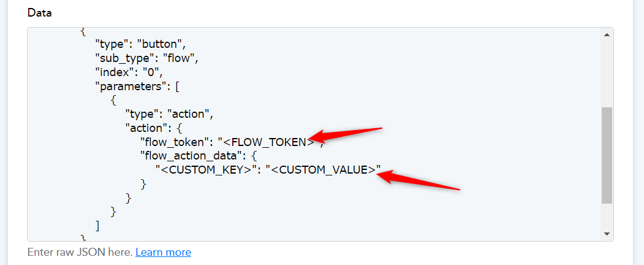644x265 pixels.
Task: Click the "0" index value
Action: click(x=153, y=72)
